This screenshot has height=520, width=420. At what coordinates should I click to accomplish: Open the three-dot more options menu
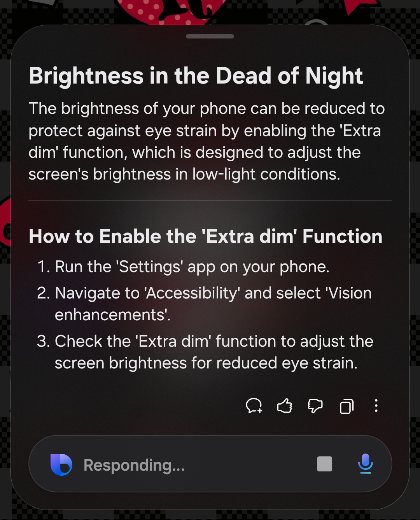(x=376, y=406)
